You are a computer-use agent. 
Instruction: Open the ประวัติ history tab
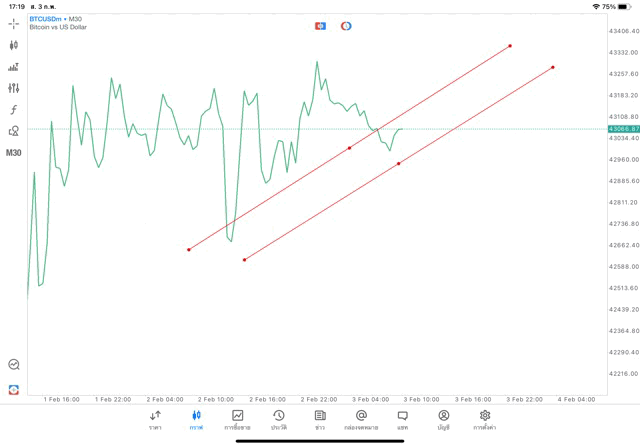(x=278, y=419)
